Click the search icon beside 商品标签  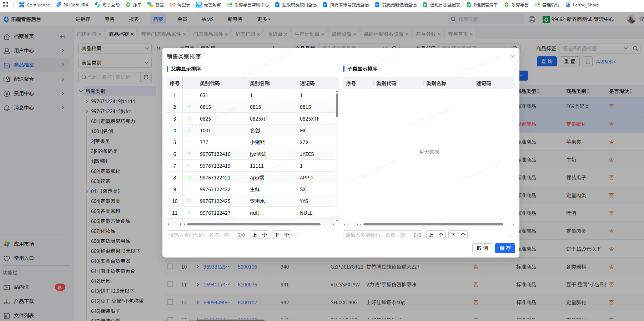[x=635, y=49]
